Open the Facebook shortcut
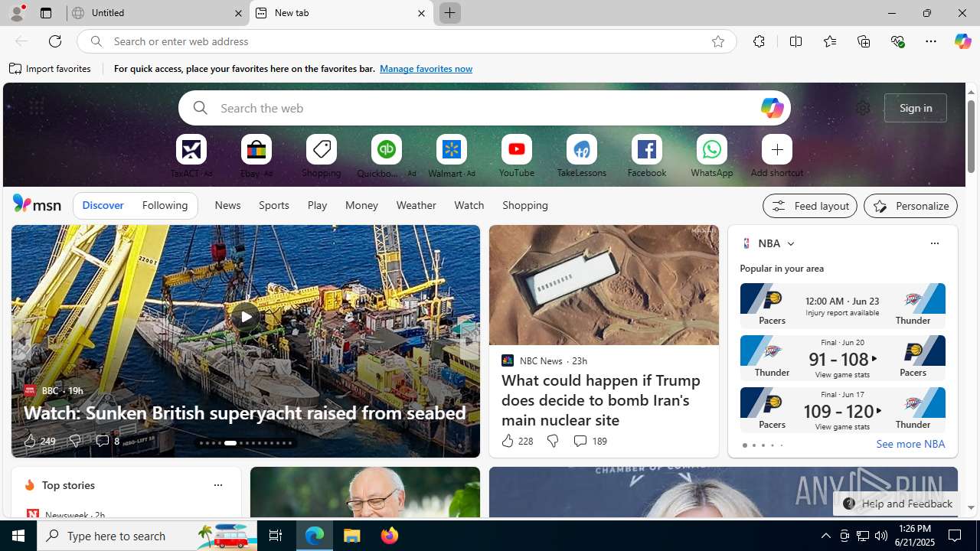This screenshot has height=551, width=980. click(647, 155)
